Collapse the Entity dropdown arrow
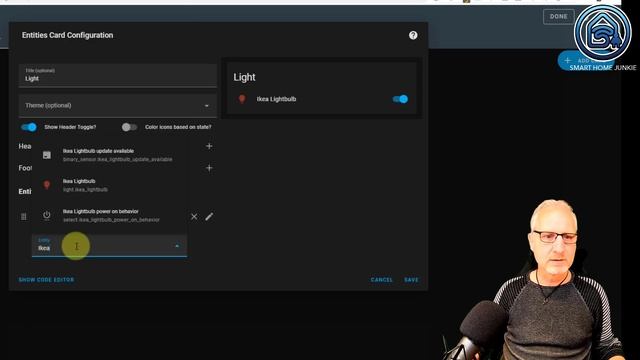This screenshot has width=640, height=360. 177,246
